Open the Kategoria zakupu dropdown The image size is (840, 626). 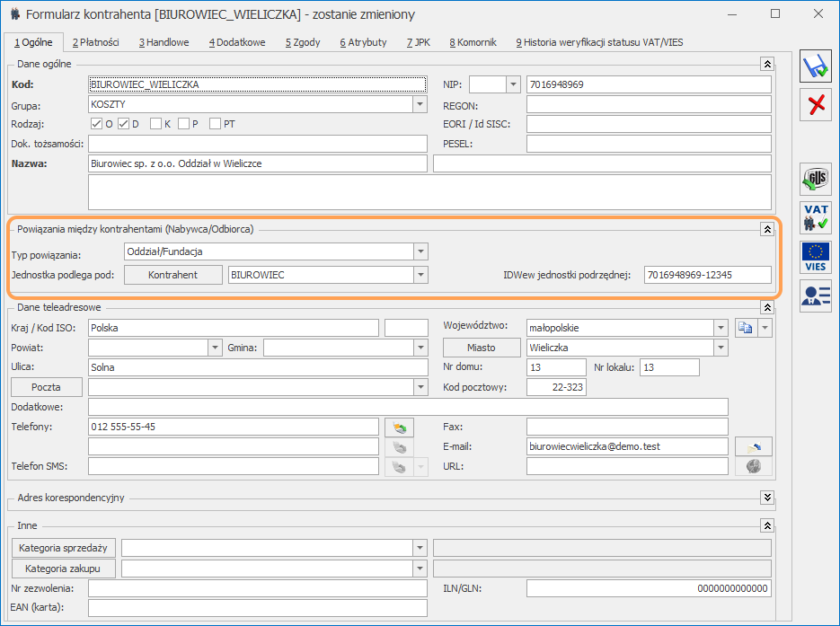tap(420, 569)
